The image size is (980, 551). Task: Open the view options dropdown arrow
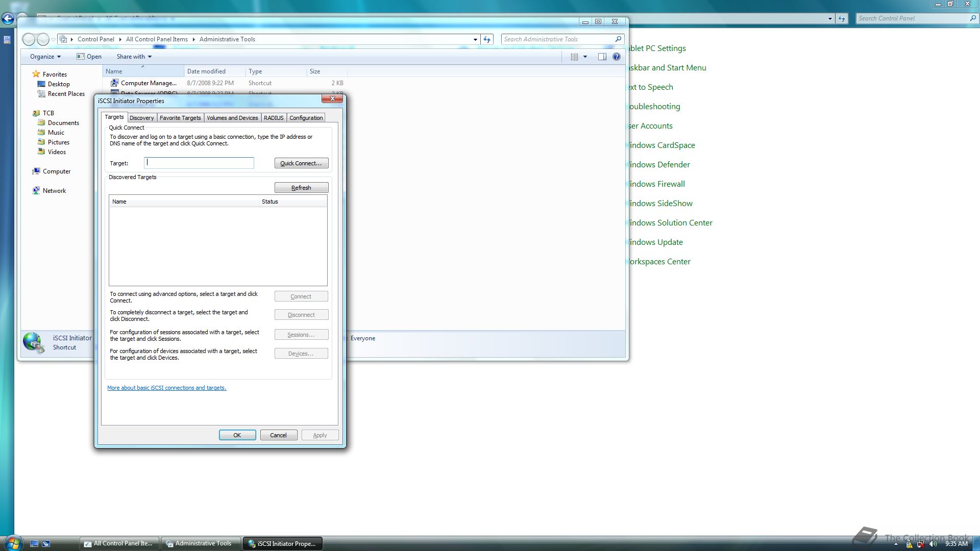click(x=585, y=57)
